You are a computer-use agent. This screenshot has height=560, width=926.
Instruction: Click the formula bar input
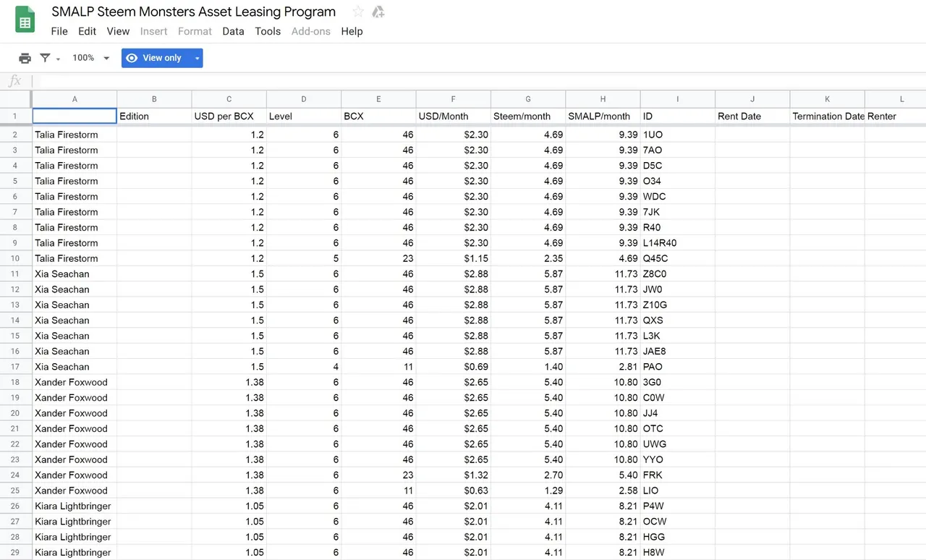[477, 81]
